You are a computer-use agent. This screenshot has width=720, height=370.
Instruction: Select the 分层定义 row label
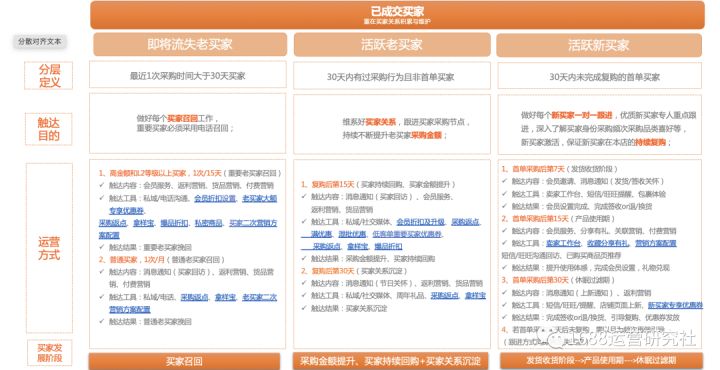[x=49, y=76]
